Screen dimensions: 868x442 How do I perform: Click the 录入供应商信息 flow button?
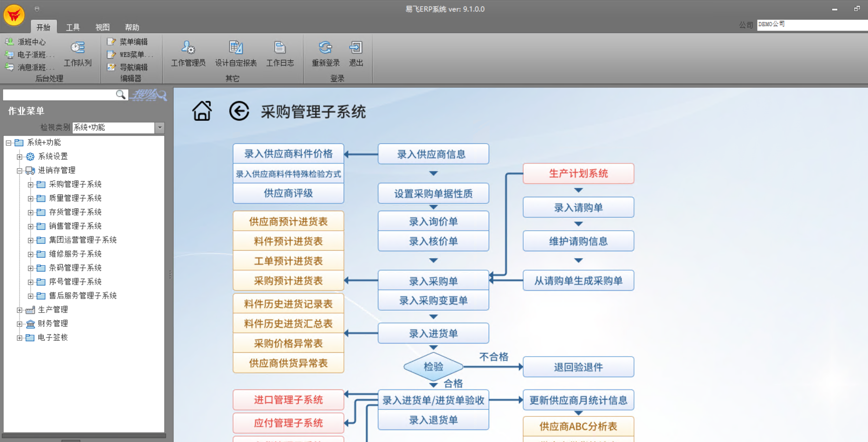[433, 154]
